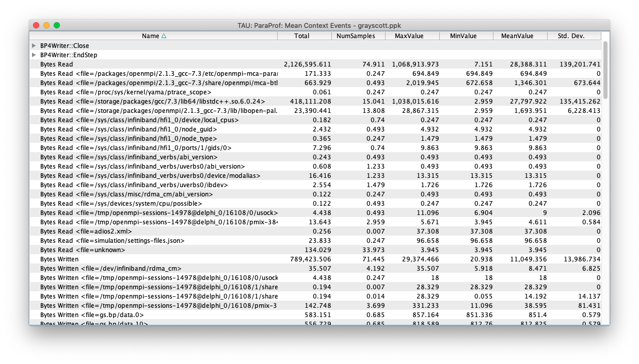This screenshot has width=639, height=364.
Task: Select Bytes Read rdma_cm/abi_version row
Action: (x=315, y=194)
